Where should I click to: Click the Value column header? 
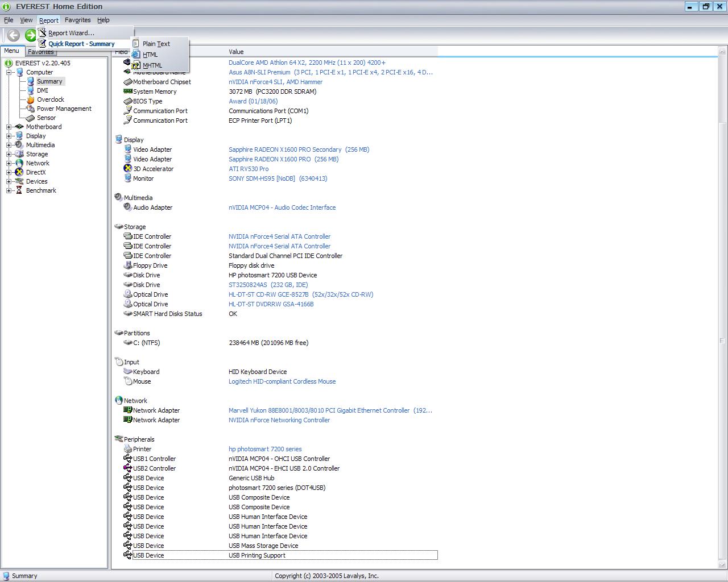tap(333, 52)
